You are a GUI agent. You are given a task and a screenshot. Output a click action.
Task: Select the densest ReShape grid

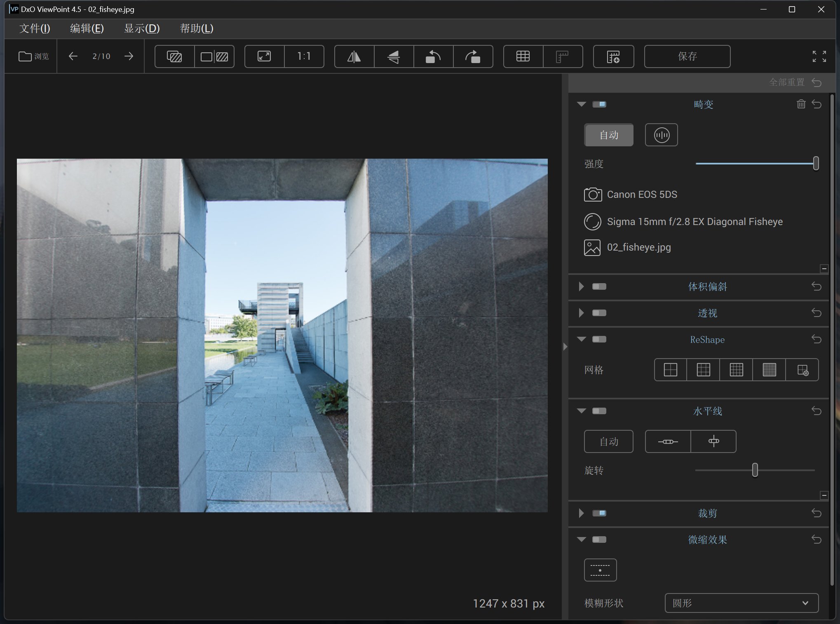[770, 370]
